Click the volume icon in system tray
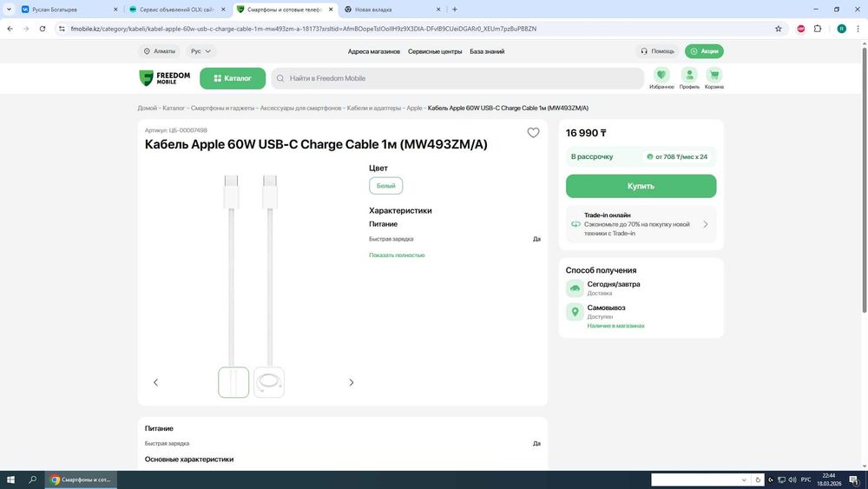This screenshot has width=868, height=489. point(792,479)
